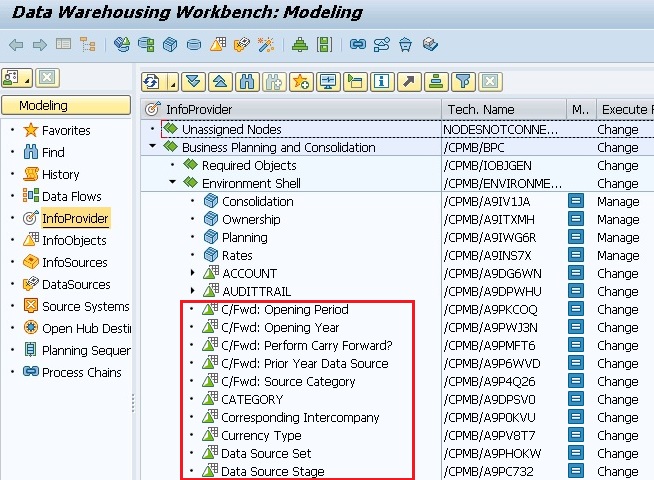Expand the ACCOUNT node
The width and height of the screenshot is (654, 480).
[192, 273]
